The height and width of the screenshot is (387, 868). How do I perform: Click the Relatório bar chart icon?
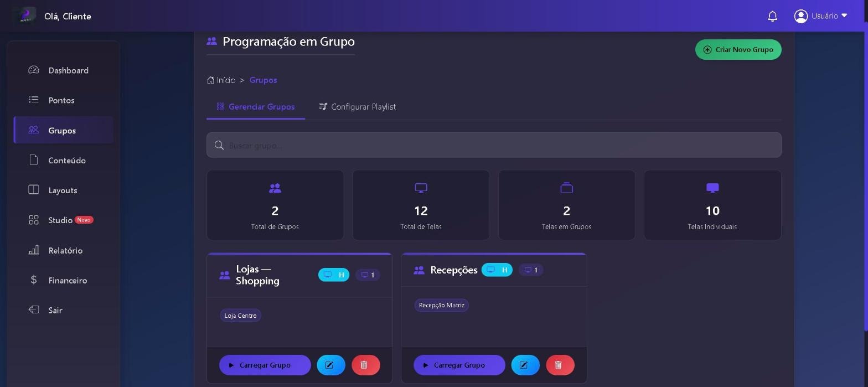[x=34, y=250]
